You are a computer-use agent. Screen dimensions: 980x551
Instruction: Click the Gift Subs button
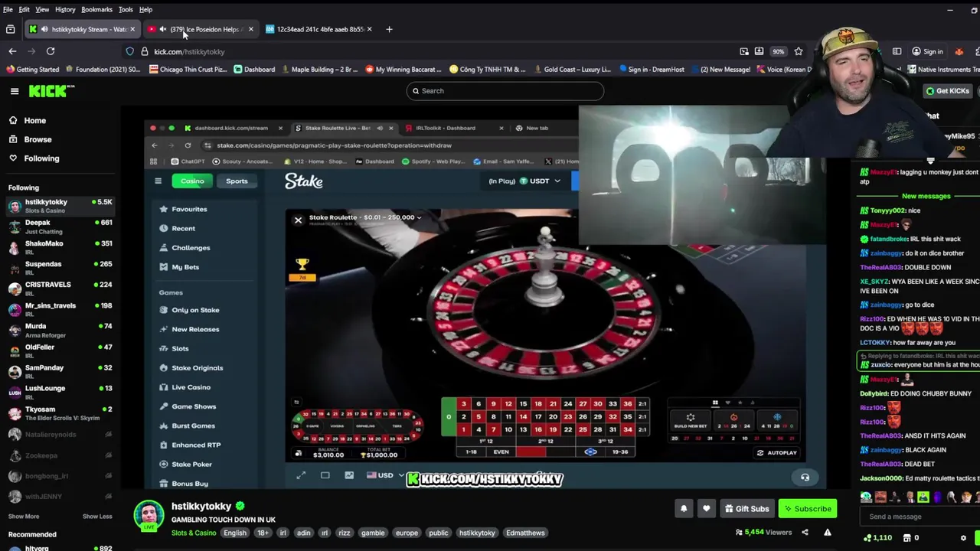coord(746,509)
